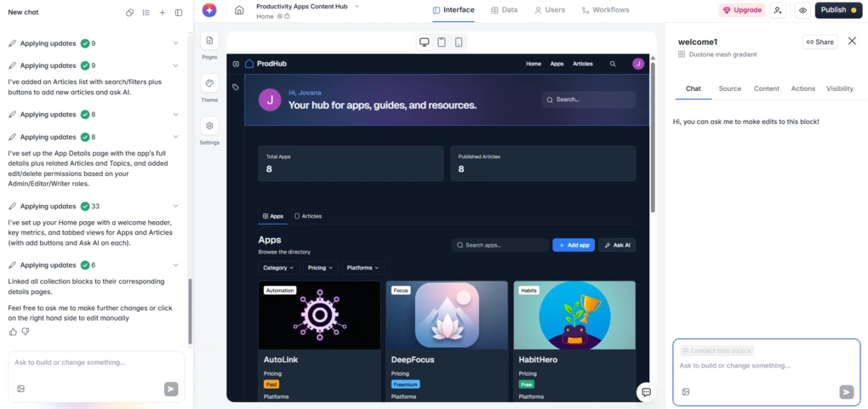Start a new chat with the plus icon
Viewport: 868px width, 409px height.
click(x=163, y=12)
